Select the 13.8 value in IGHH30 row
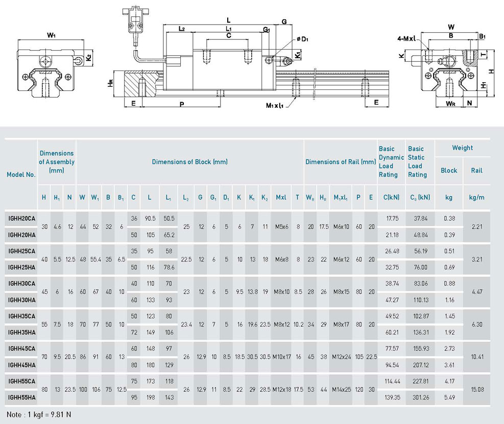 253,292
